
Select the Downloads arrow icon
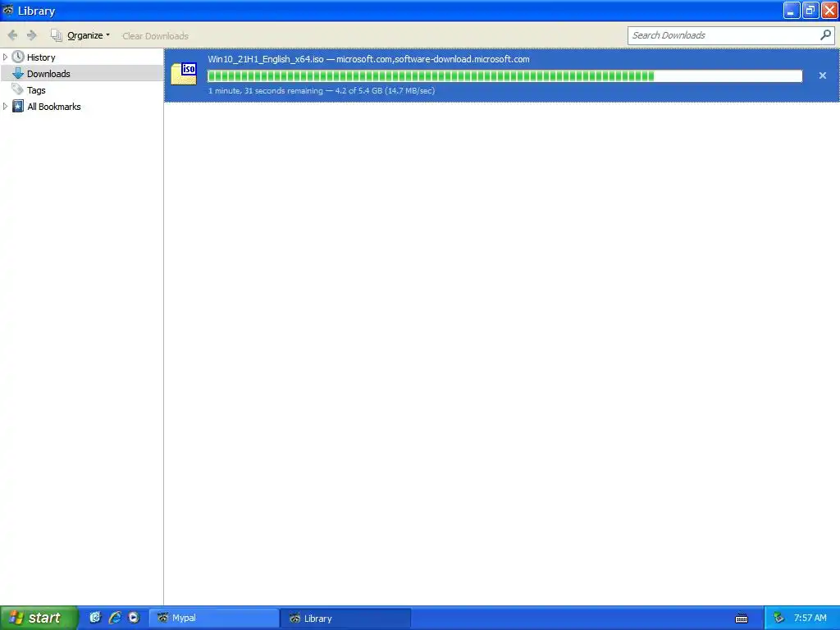click(18, 73)
